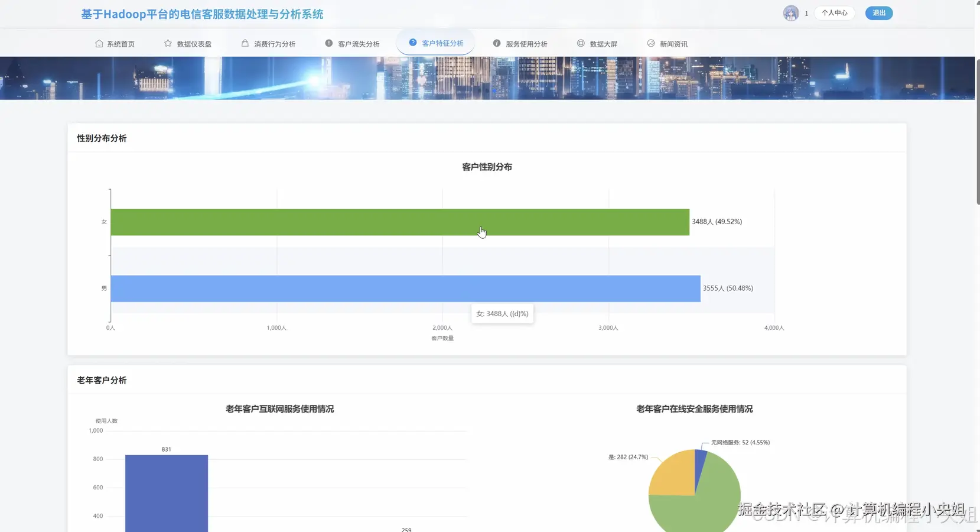The width and height of the screenshot is (980, 532).
Task: Click the x-axis name 客户数量
Action: click(x=442, y=338)
